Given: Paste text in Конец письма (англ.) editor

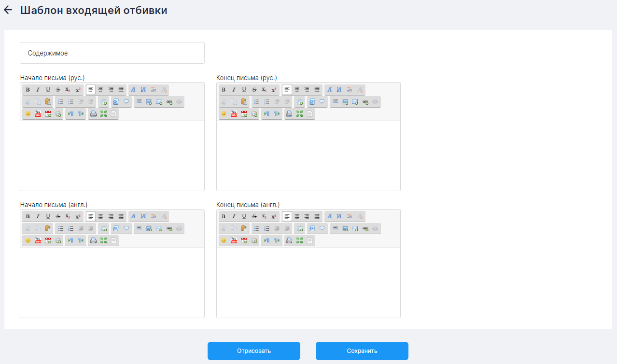Looking at the screenshot, I should coord(244,228).
